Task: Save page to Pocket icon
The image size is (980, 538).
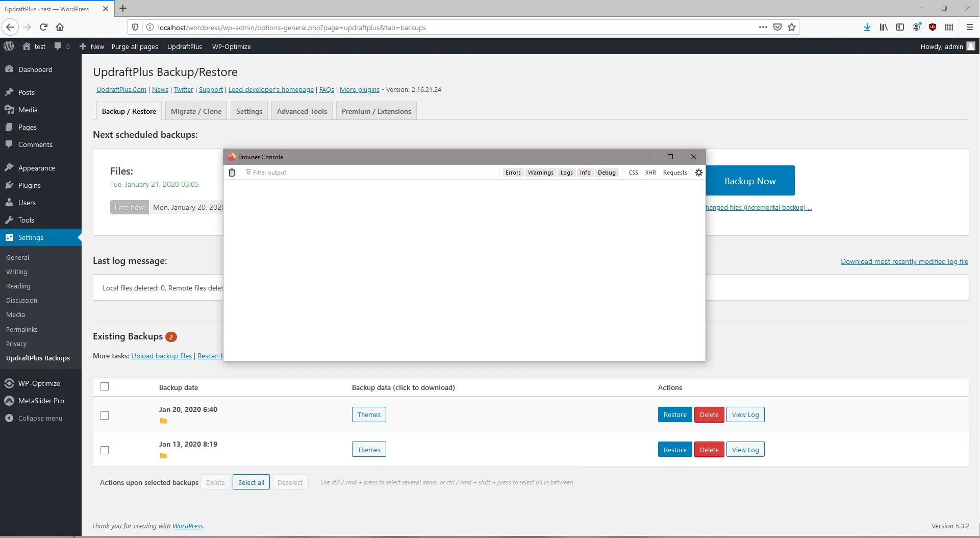Action: point(777,27)
